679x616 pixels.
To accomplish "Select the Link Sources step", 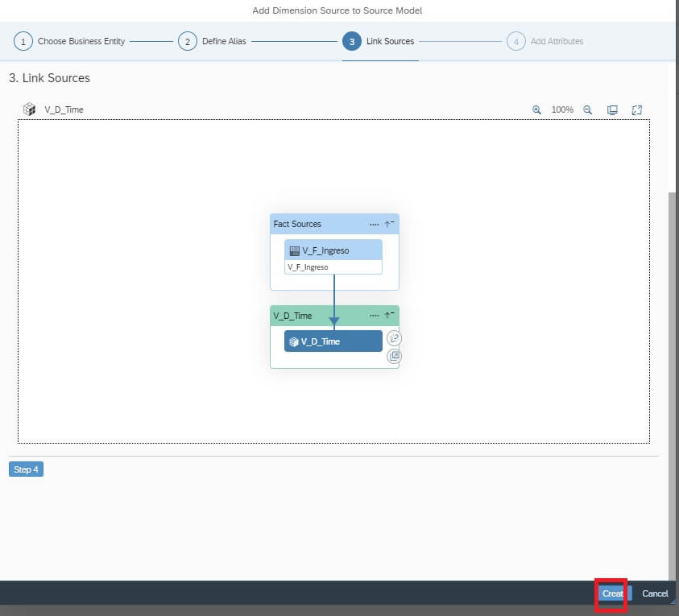I will (378, 42).
